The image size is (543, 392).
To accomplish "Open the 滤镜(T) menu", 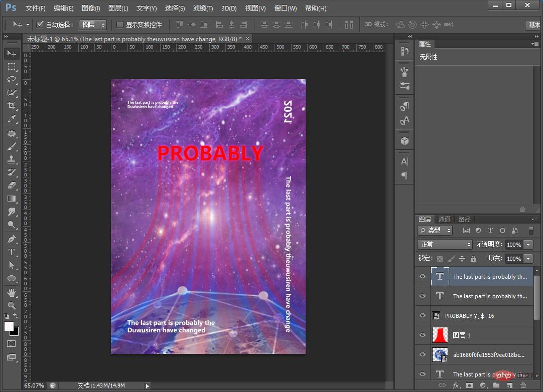I will (203, 8).
